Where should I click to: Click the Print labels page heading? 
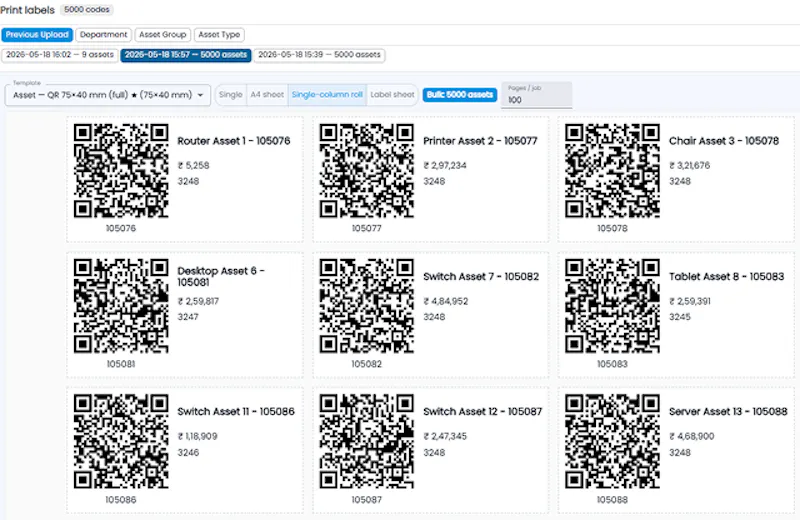(28, 10)
